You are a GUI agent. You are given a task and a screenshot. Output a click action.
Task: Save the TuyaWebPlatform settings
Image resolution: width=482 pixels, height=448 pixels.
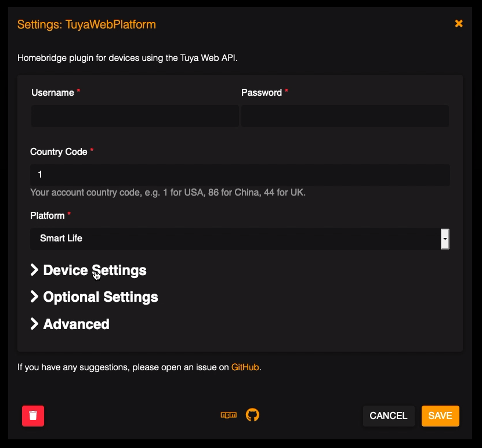tap(440, 416)
